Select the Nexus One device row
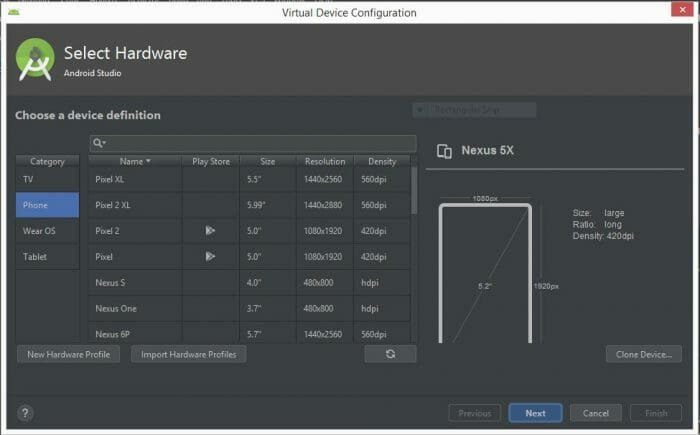Screen dimensions: 700x435 point(249,309)
